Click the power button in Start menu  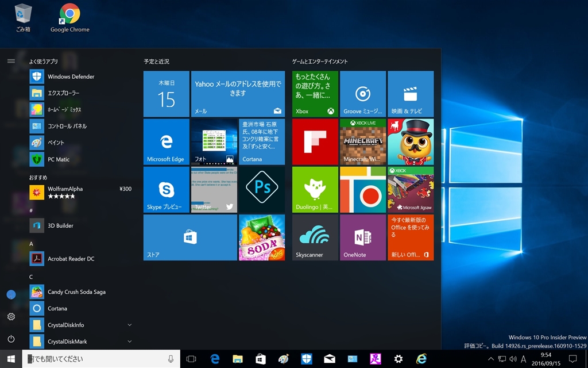(x=11, y=339)
